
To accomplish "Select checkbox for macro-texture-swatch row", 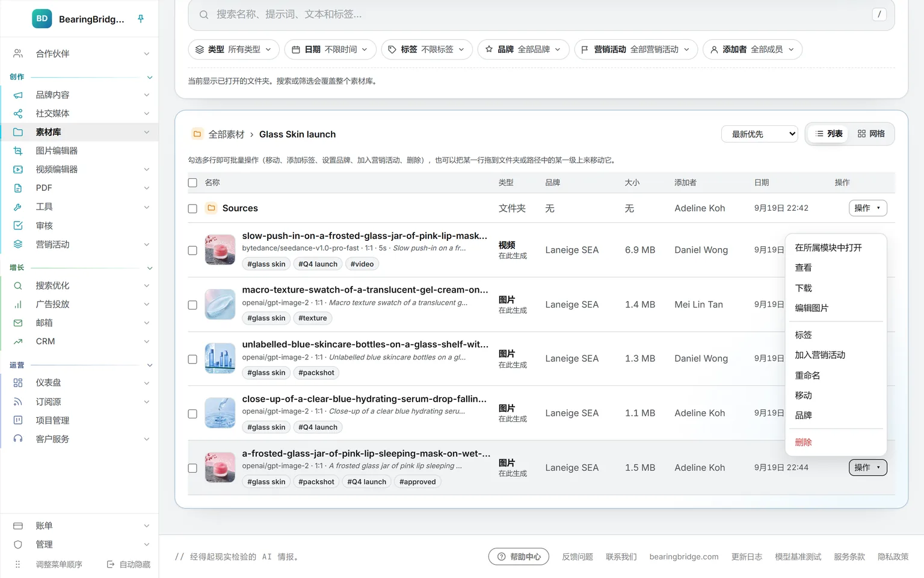I will point(192,305).
